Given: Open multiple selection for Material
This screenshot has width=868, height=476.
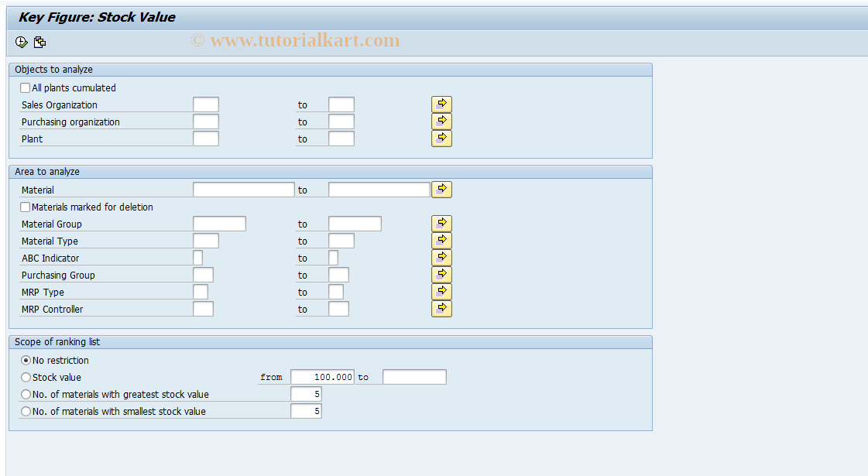Looking at the screenshot, I should click(x=441, y=189).
